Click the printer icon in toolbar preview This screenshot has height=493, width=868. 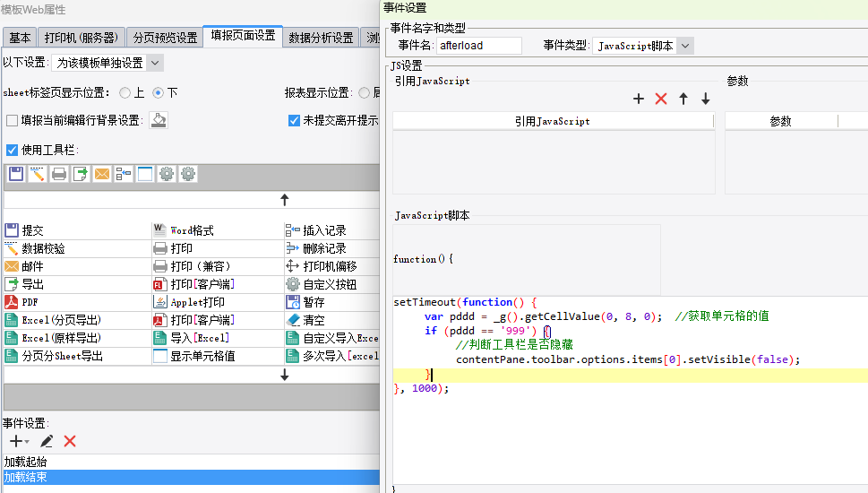tap(59, 174)
